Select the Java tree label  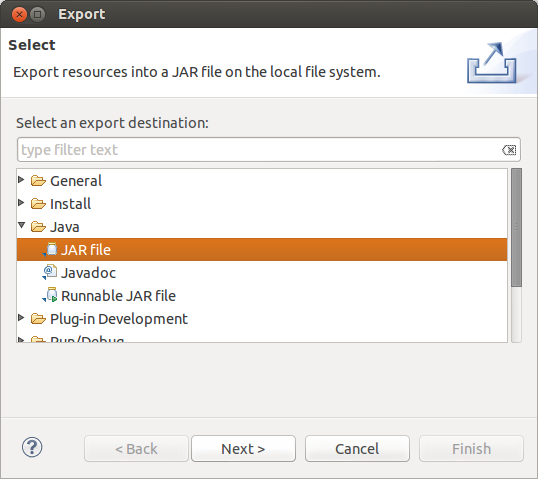tap(65, 227)
